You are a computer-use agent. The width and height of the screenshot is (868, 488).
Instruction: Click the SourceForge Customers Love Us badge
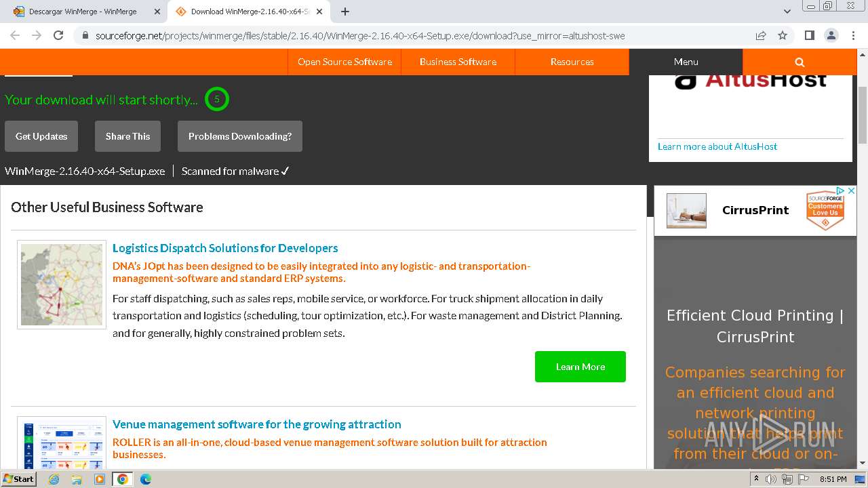[x=825, y=210]
